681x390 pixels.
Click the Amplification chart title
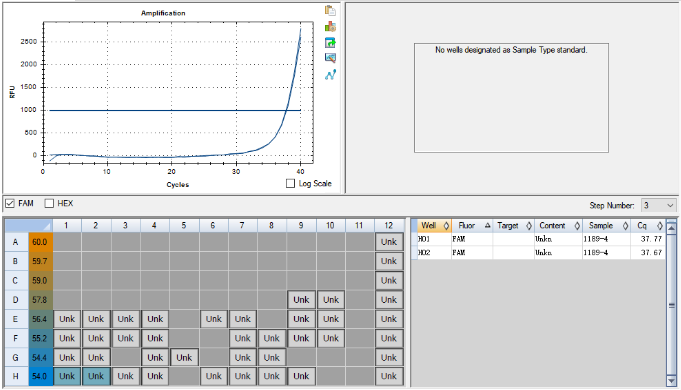163,13
